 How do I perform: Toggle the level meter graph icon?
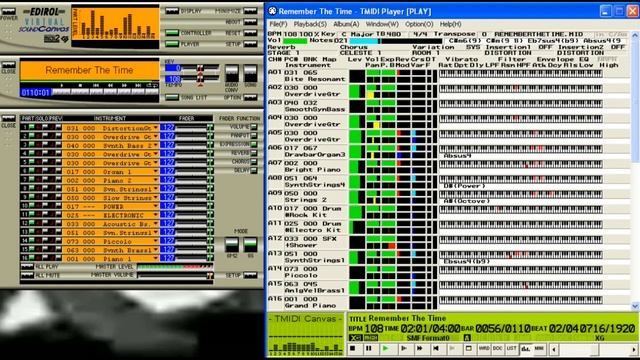click(x=525, y=349)
